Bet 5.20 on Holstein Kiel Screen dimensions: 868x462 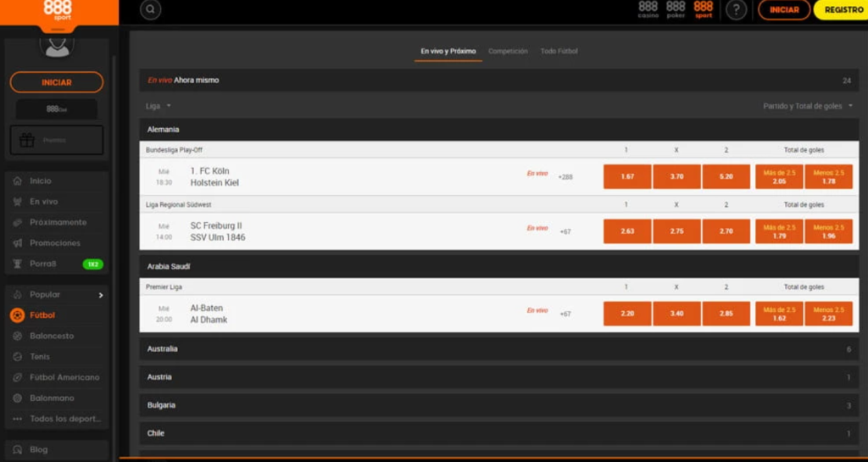(726, 177)
